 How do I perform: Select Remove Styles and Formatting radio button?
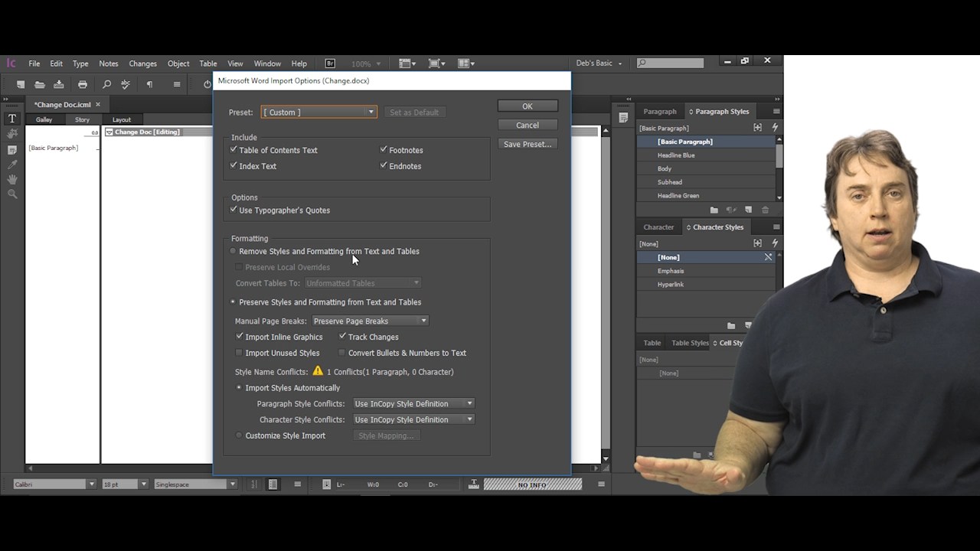[234, 251]
